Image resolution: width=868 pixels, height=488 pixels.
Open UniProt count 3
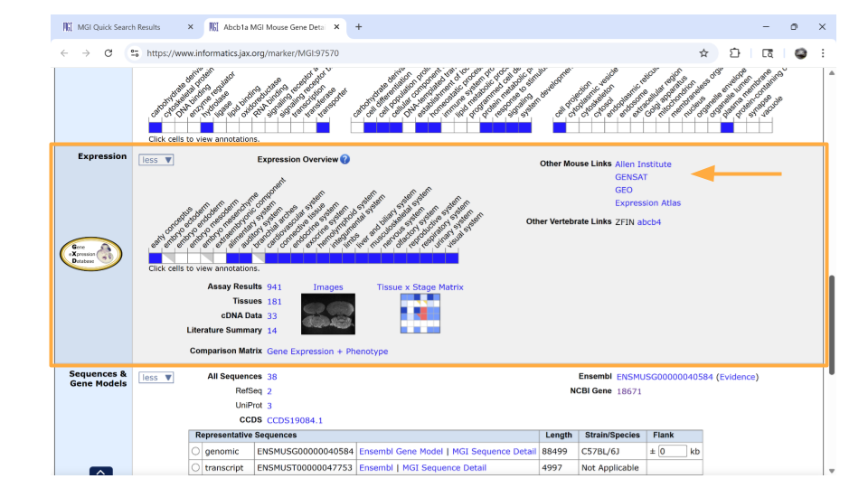pyautogui.click(x=269, y=406)
